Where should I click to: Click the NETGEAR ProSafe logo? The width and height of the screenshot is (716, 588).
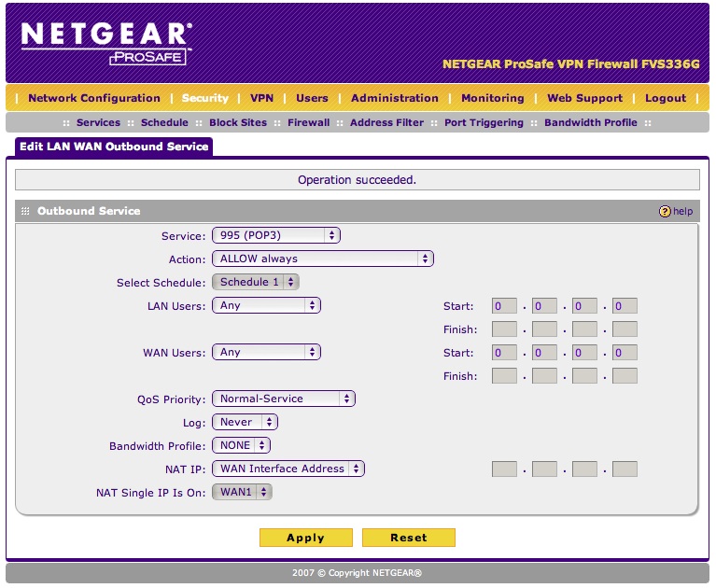[106, 43]
